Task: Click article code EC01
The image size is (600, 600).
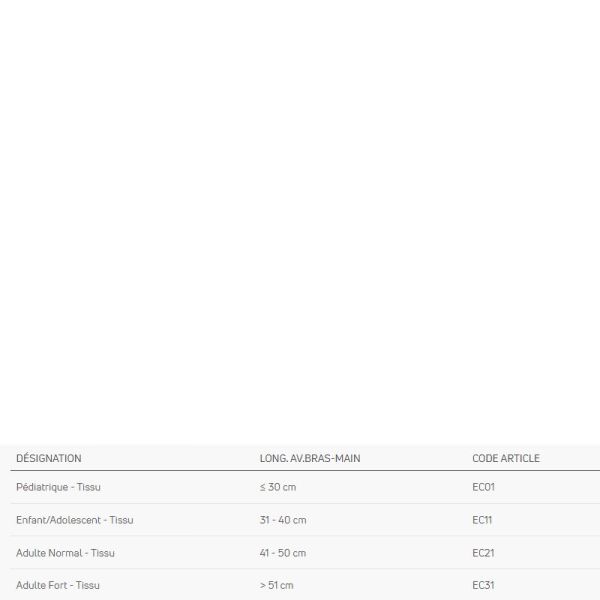Action: click(483, 487)
